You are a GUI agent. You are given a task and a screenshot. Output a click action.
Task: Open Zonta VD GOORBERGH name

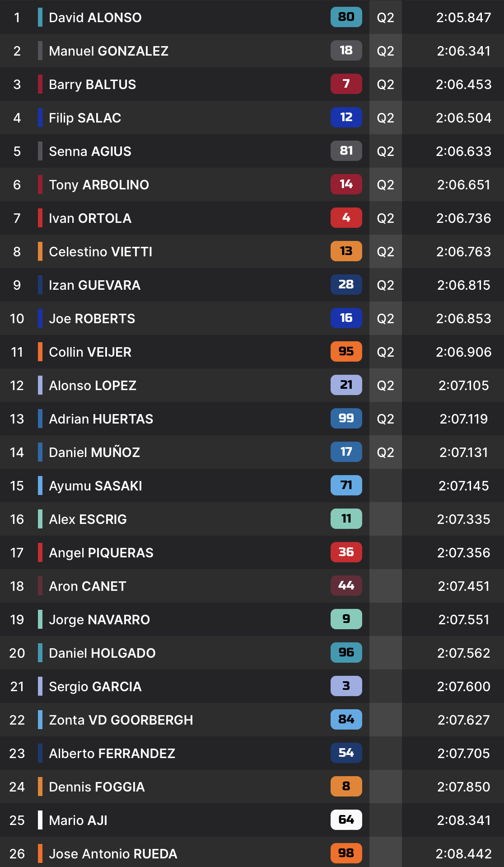(121, 720)
